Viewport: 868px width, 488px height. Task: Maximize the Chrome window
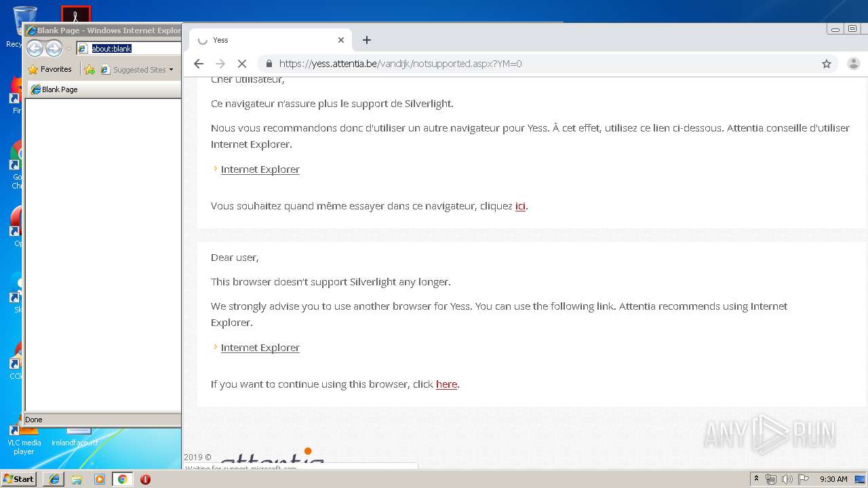(852, 29)
